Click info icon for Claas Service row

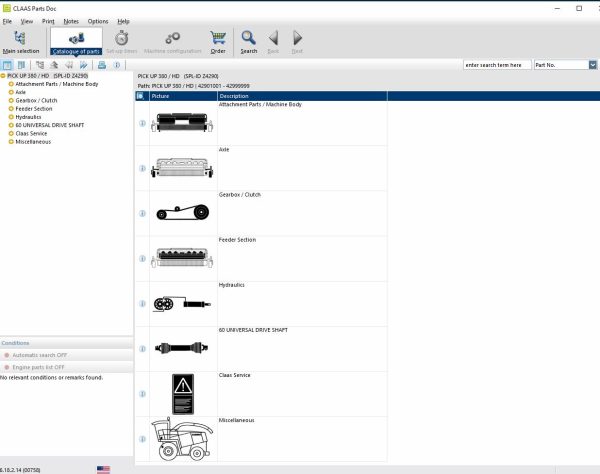pos(142,394)
